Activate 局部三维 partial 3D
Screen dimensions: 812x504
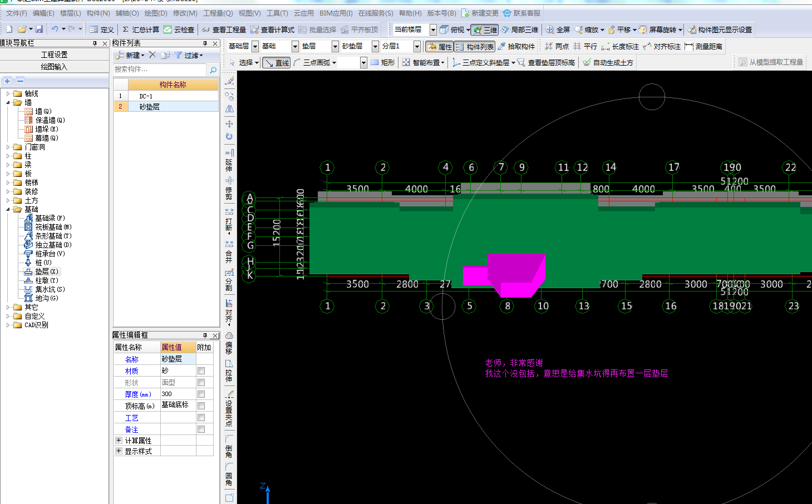point(519,29)
